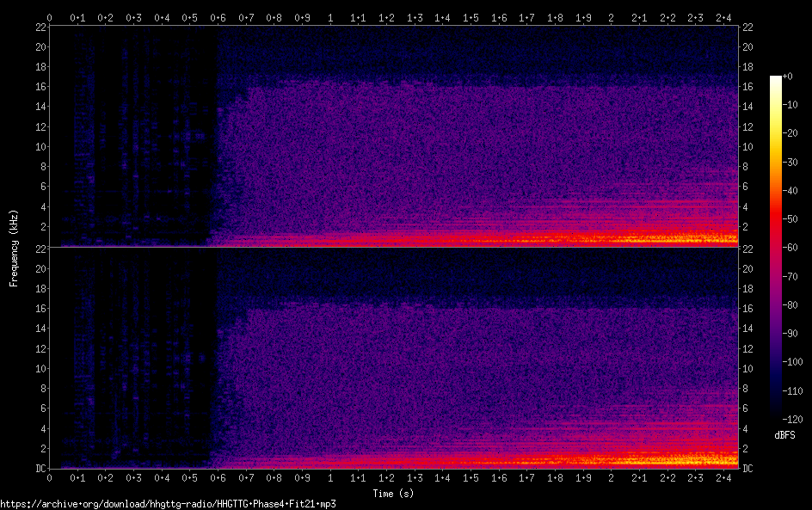
Task: Select the 2·4 mark on the bottom time axis
Action: click(723, 477)
